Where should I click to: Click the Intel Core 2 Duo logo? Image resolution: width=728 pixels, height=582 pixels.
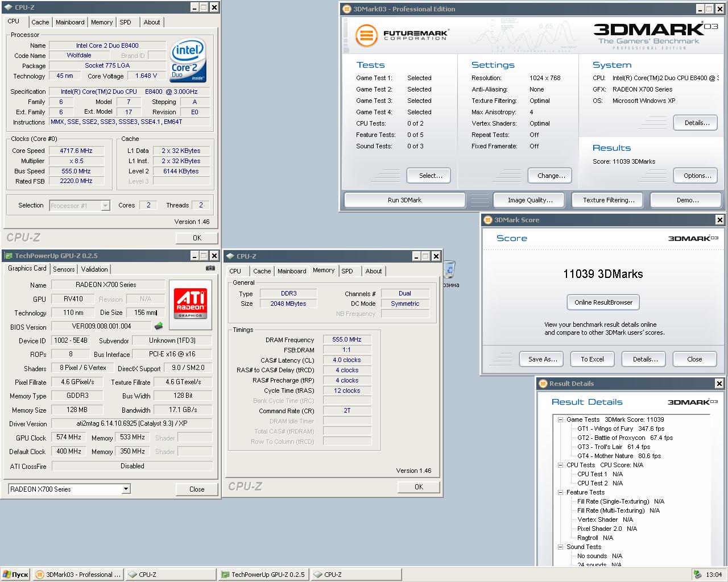(x=188, y=61)
